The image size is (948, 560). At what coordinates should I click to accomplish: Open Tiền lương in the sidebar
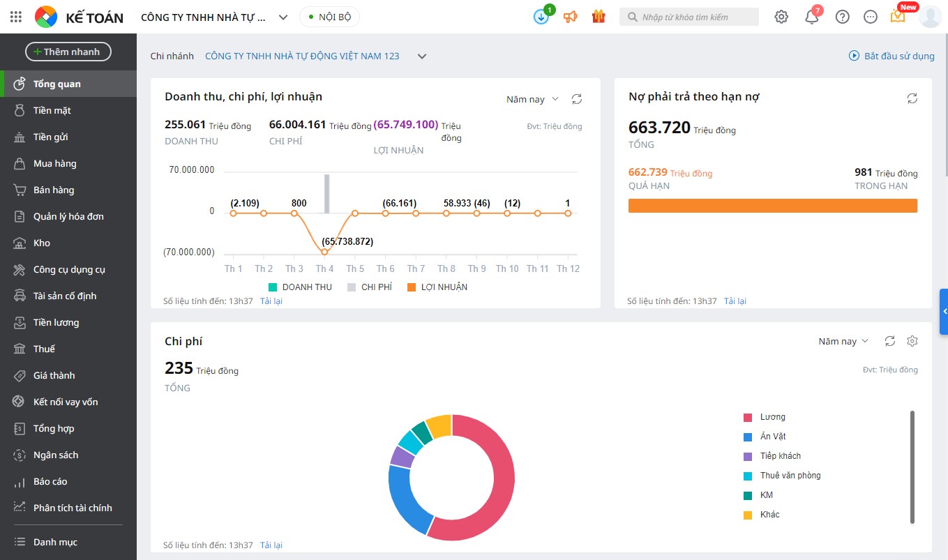tap(68, 322)
